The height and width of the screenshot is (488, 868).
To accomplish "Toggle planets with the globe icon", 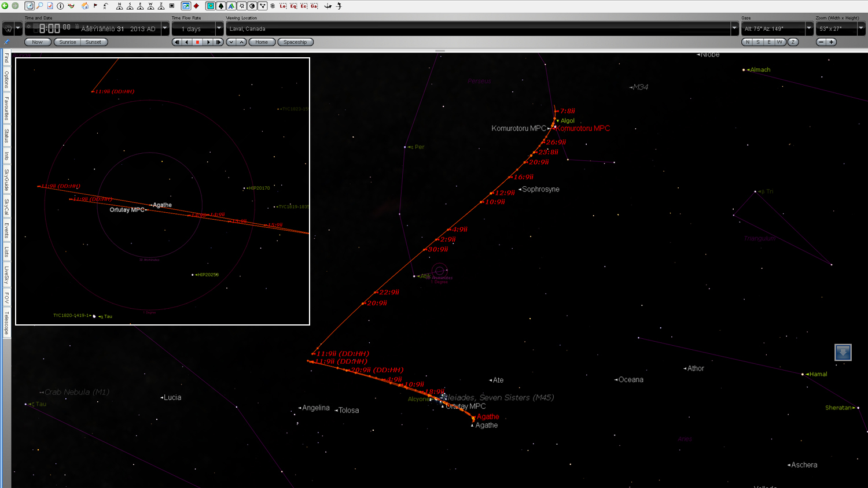I will pyautogui.click(x=252, y=6).
